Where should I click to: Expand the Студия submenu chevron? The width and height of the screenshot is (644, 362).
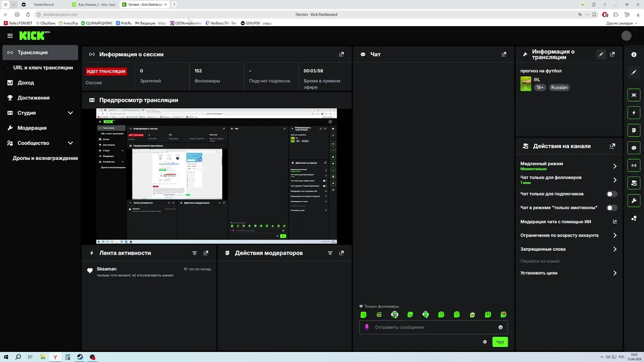pyautogui.click(x=70, y=113)
